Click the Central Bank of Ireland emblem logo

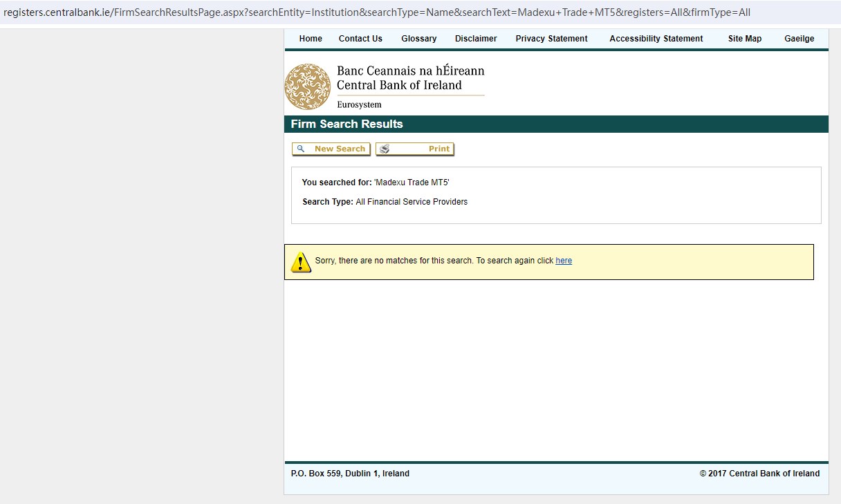point(308,86)
